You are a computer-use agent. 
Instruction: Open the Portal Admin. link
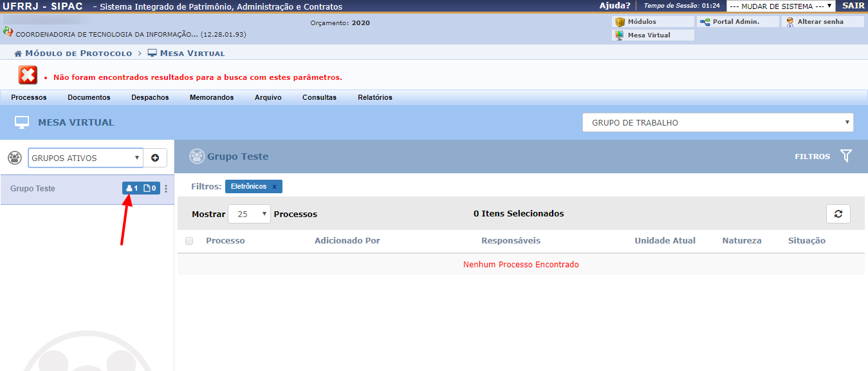[735, 22]
